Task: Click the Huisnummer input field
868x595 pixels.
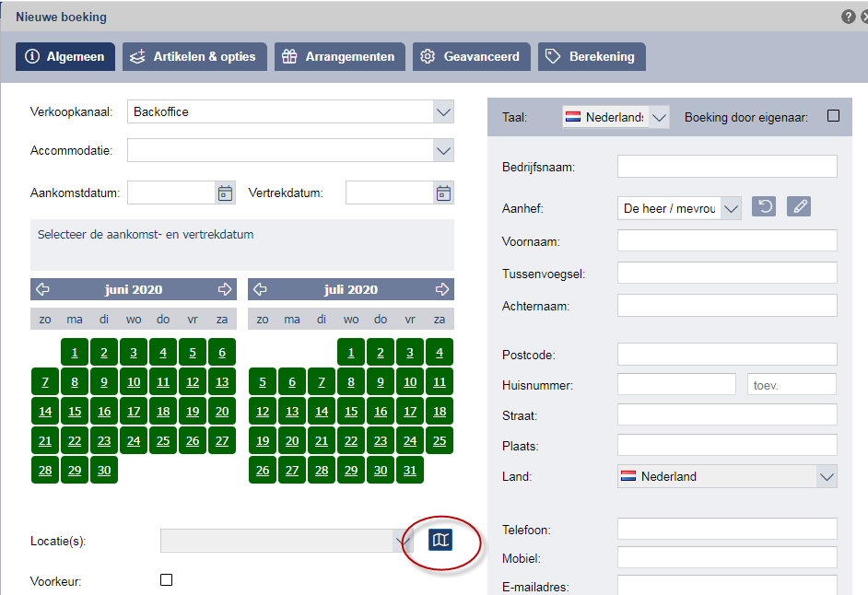Action: [676, 384]
